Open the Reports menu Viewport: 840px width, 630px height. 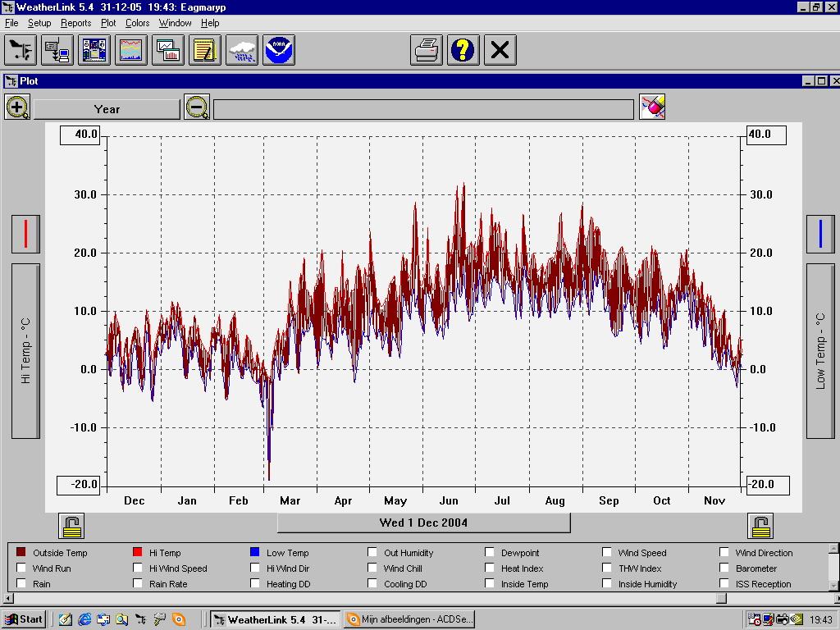75,23
